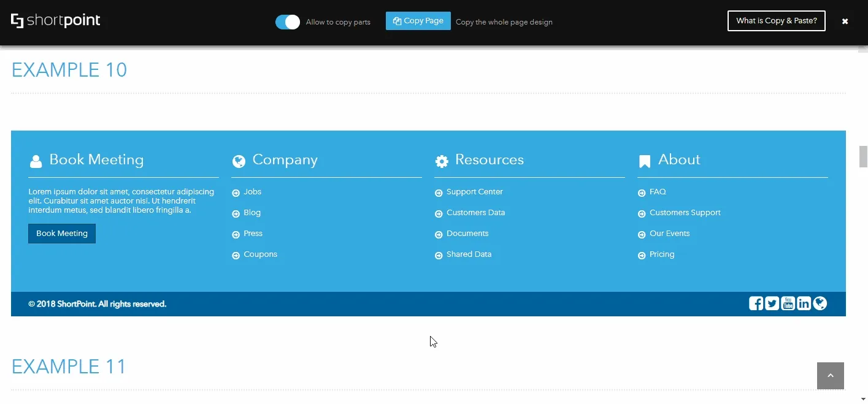Open the Pricing link

[x=661, y=254]
